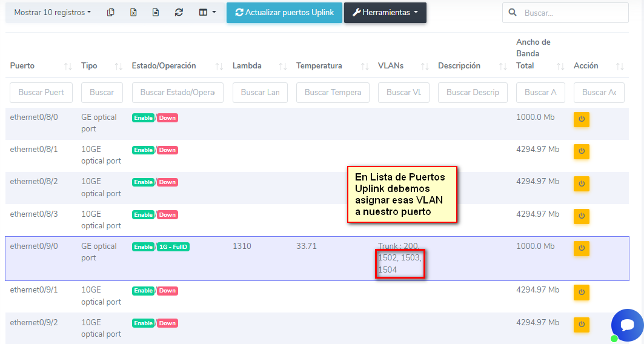Click the main Buscar search box
This screenshot has height=344, width=644.
coord(572,13)
